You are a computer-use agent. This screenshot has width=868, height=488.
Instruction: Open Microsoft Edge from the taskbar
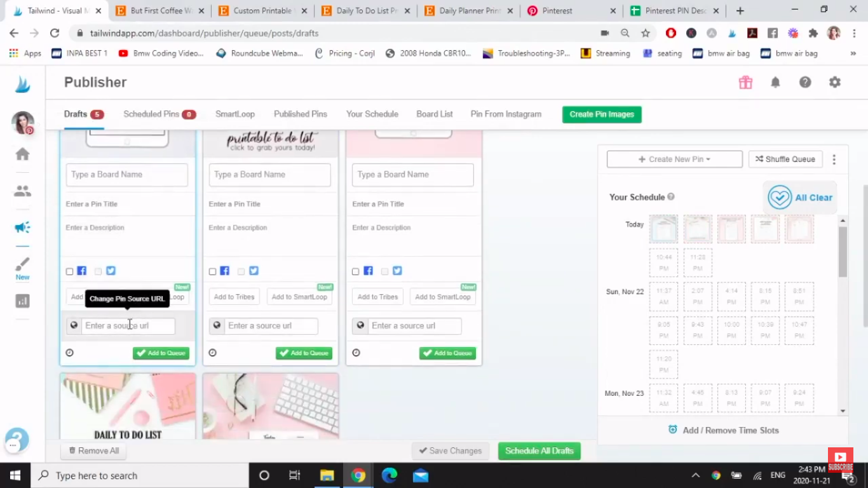390,475
